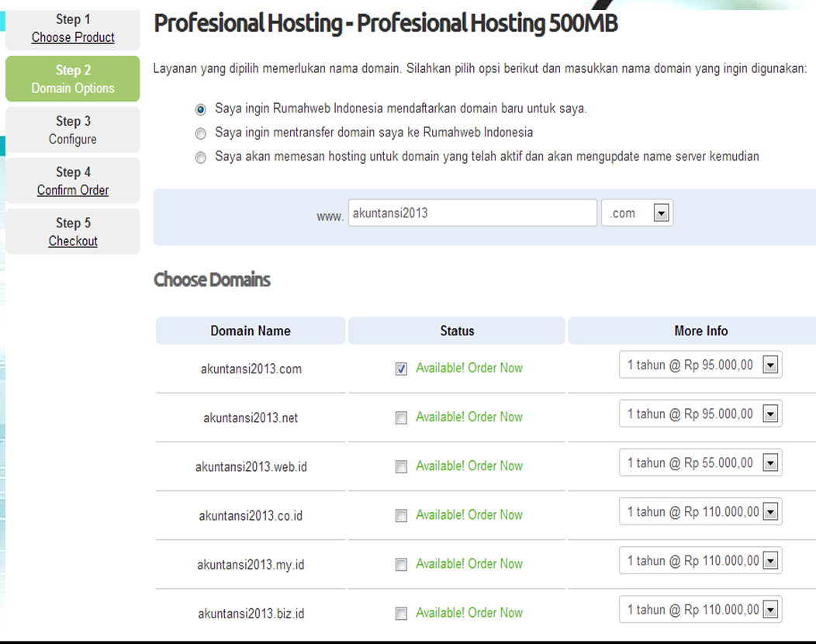Image resolution: width=816 pixels, height=644 pixels.
Task: Click the Domain Name column header
Action: tap(251, 331)
